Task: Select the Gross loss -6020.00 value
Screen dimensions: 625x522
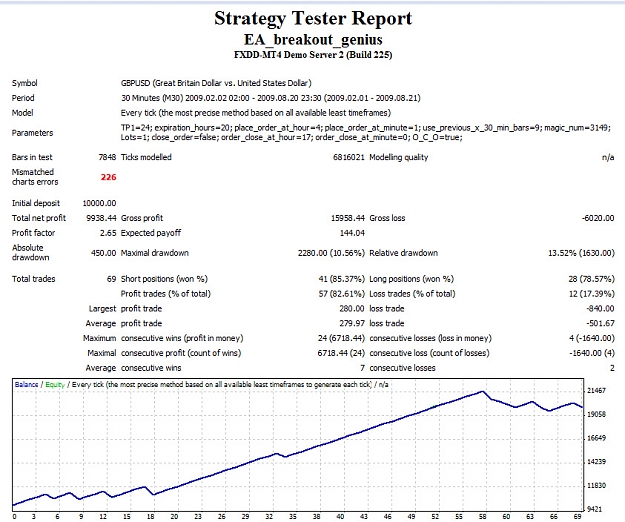Action: tap(597, 218)
